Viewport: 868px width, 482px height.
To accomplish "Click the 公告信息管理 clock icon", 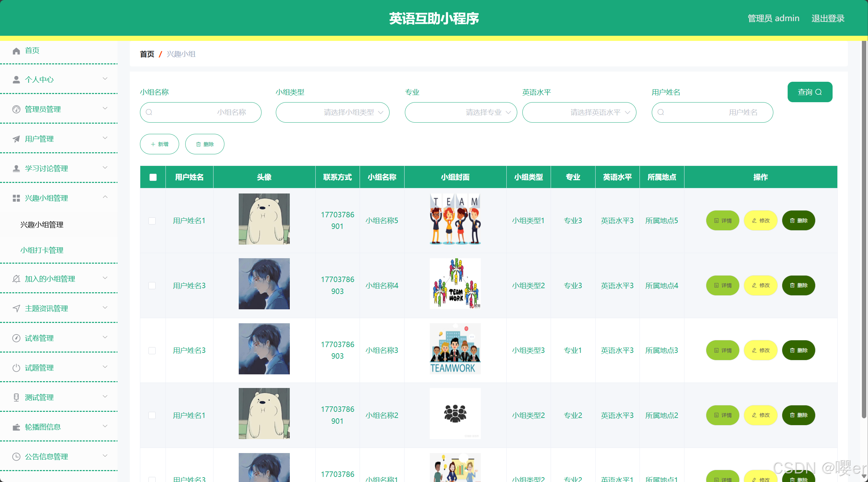I will click(x=16, y=457).
